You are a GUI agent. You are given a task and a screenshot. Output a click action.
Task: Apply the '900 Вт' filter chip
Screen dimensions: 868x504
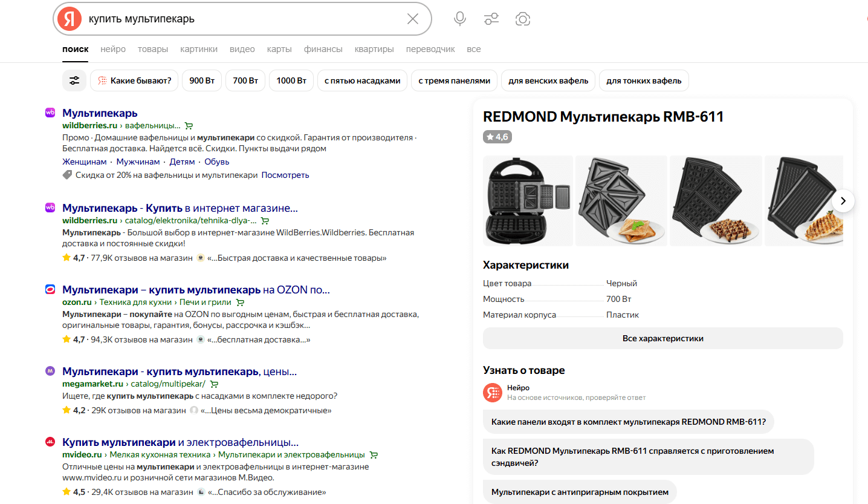click(202, 80)
